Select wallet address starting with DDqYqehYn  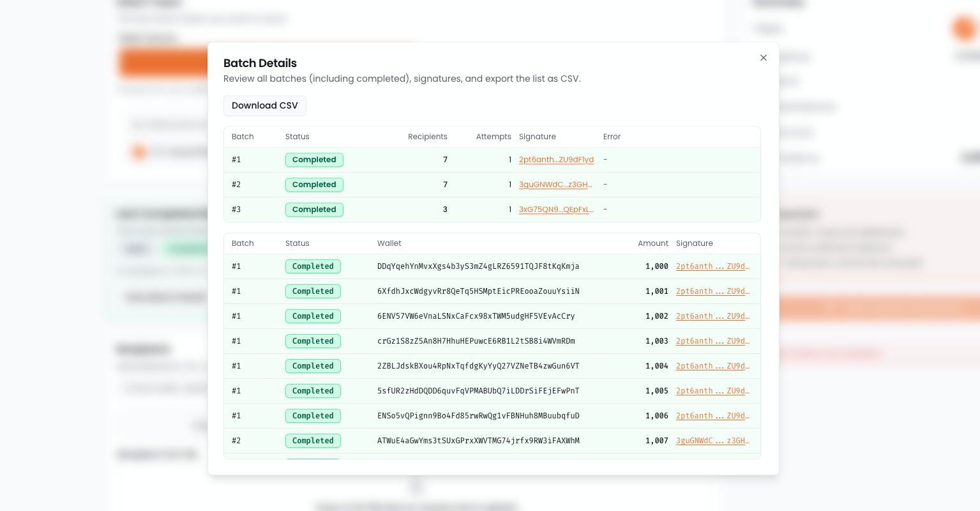point(478,266)
